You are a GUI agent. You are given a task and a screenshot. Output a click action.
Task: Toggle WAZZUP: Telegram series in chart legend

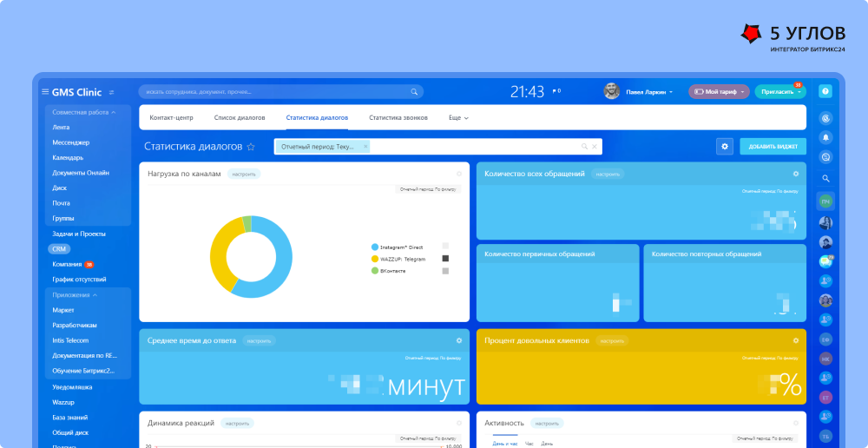375,259
